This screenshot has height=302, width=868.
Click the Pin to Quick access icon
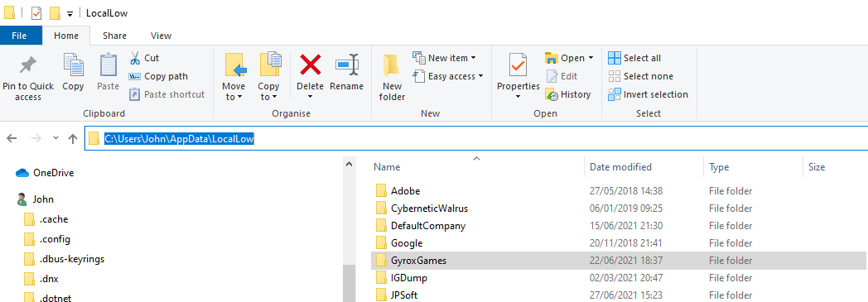[27, 65]
